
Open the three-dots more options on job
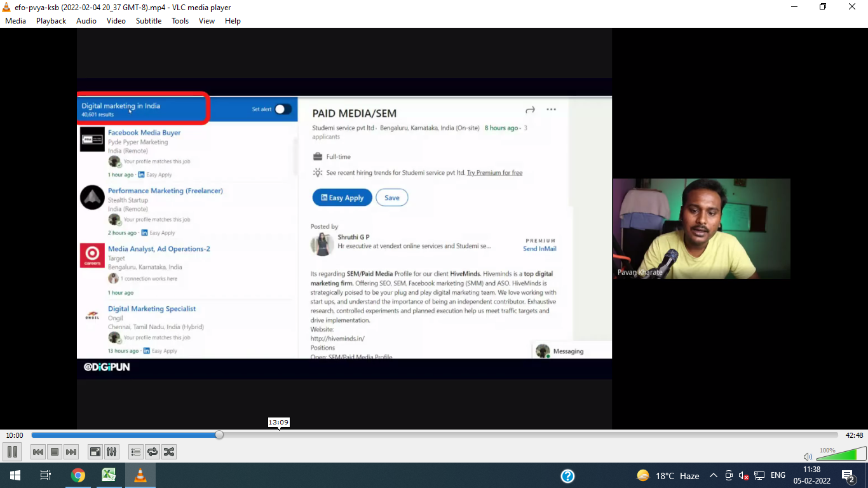coord(551,109)
